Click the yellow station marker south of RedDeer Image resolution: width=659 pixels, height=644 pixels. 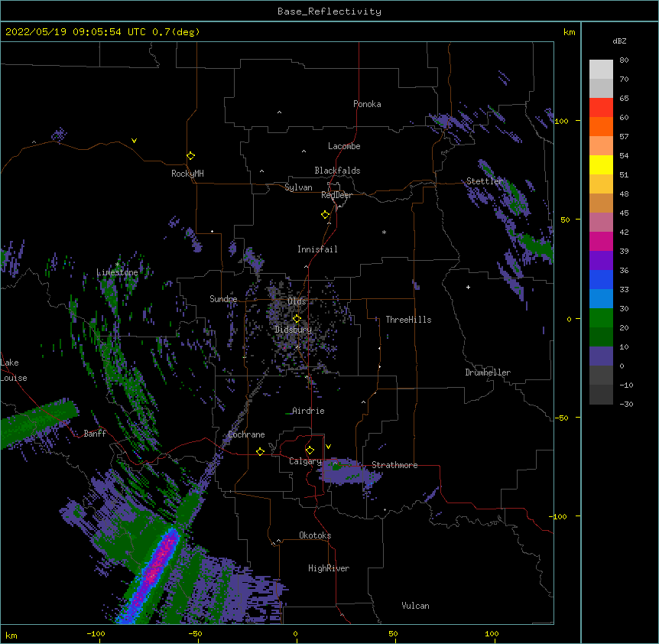click(x=326, y=215)
